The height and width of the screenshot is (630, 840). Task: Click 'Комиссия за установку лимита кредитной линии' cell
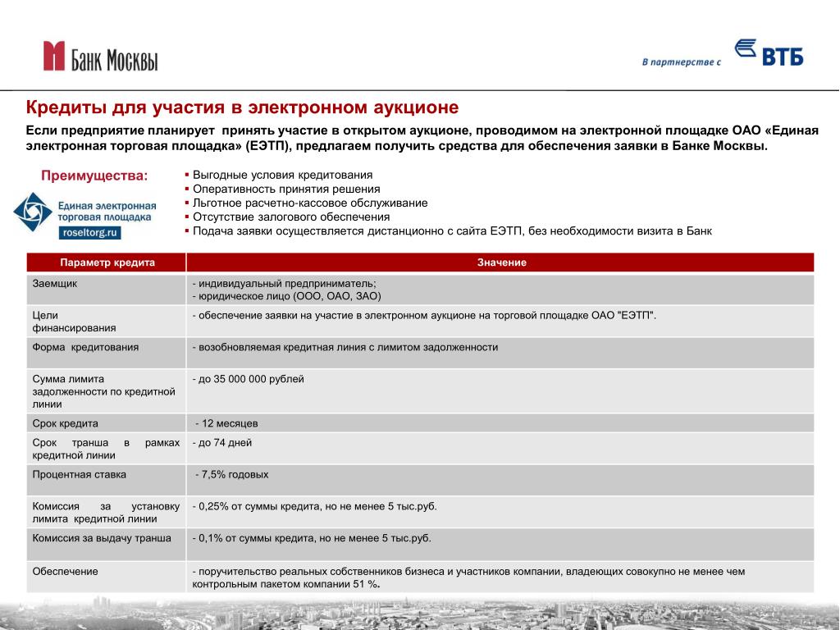tap(107, 512)
